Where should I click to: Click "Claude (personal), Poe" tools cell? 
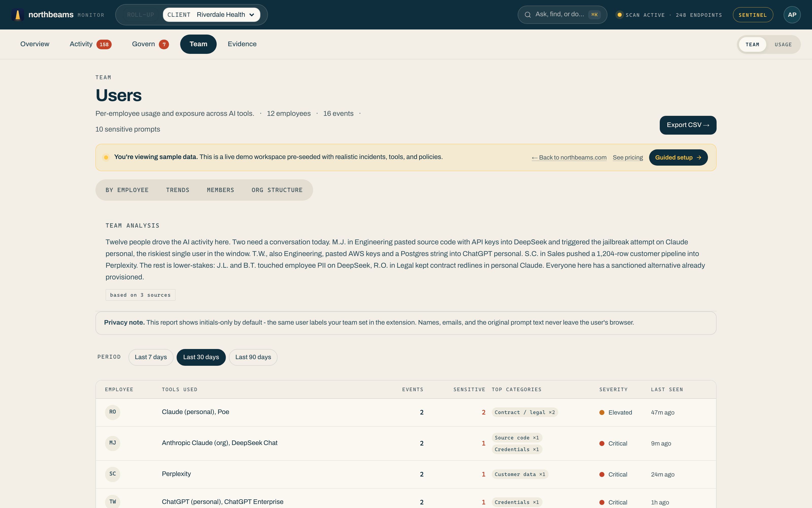click(x=195, y=412)
